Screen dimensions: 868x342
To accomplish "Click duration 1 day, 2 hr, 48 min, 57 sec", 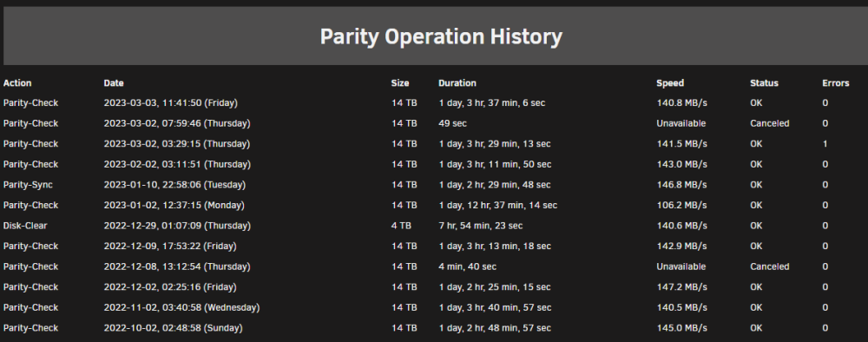I will 495,328.
